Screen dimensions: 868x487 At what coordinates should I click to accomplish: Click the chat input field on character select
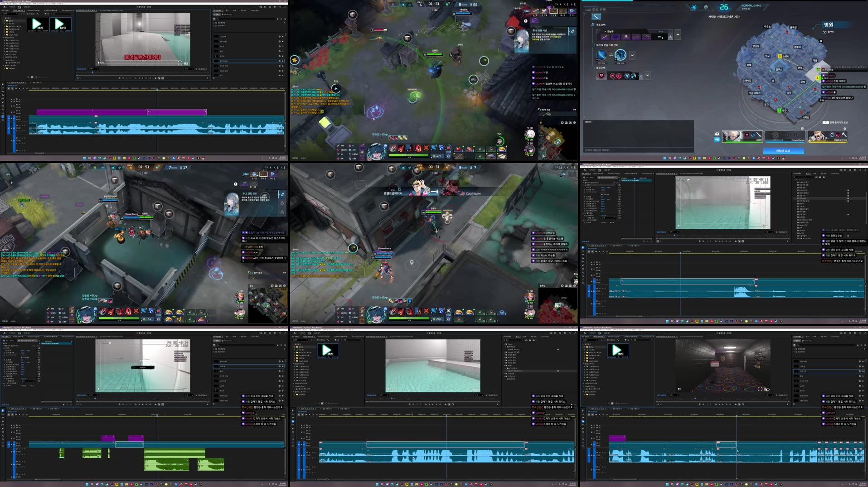[x=638, y=150]
